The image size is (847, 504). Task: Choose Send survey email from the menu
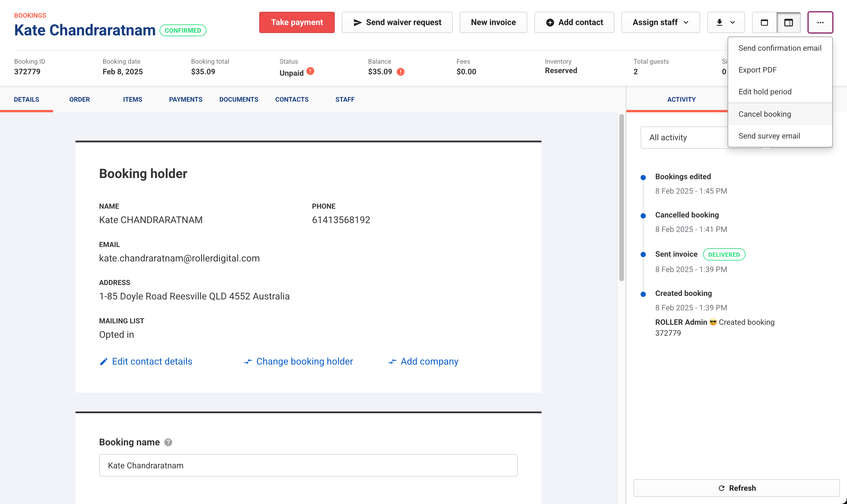pyautogui.click(x=780, y=136)
